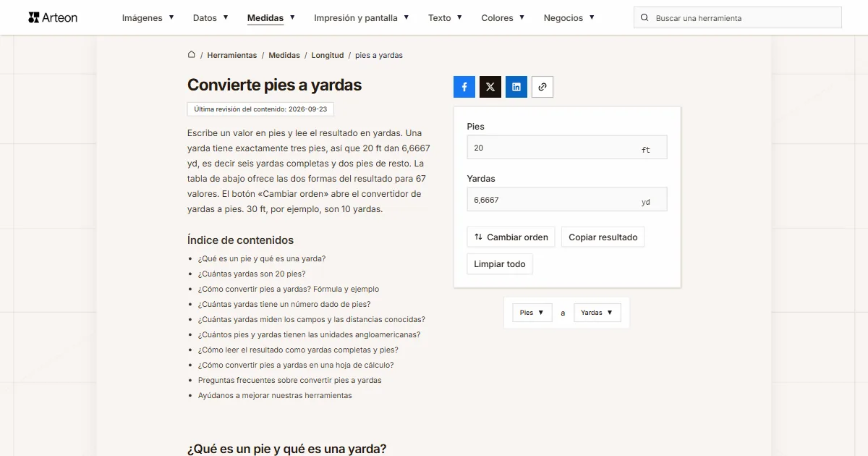This screenshot has height=456, width=868.
Task: Jump to ¿Qué es un pie y qué es una yarda?
Action: 262,258
